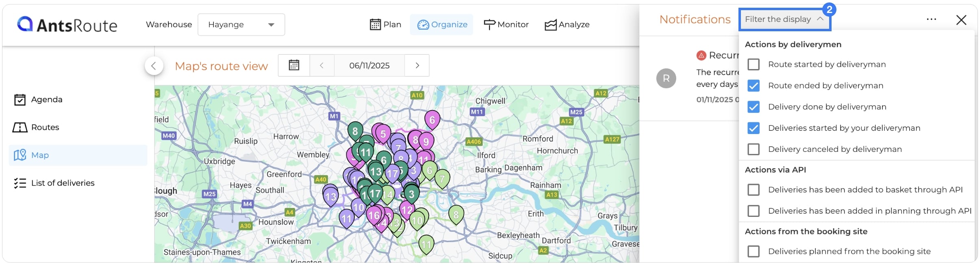Click pink map pin 9
Screen dimensions: 980x264
point(426,142)
